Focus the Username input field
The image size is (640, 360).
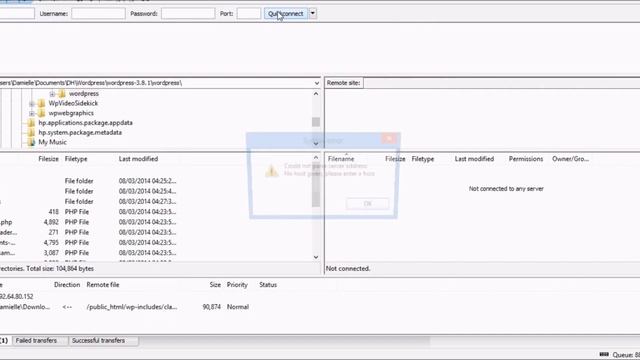click(x=98, y=13)
